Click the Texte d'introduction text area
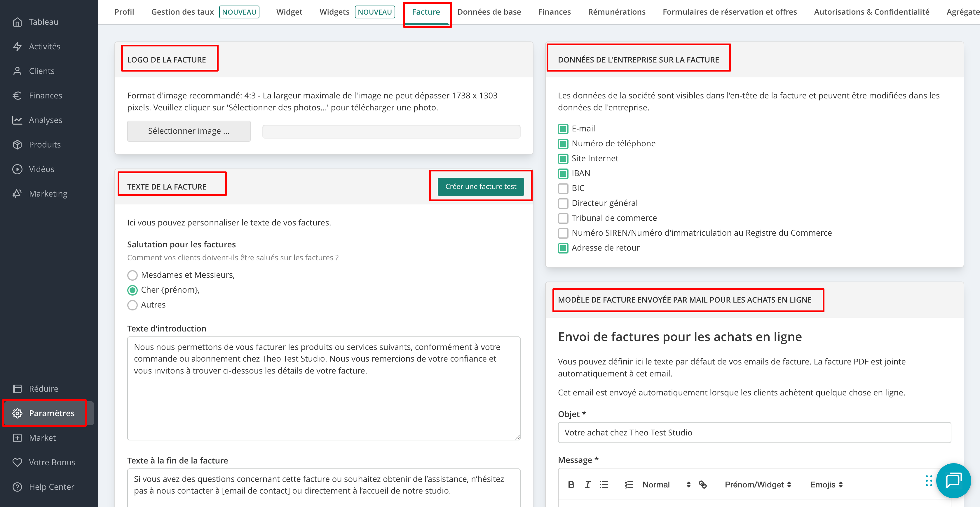The width and height of the screenshot is (980, 507). click(x=323, y=388)
